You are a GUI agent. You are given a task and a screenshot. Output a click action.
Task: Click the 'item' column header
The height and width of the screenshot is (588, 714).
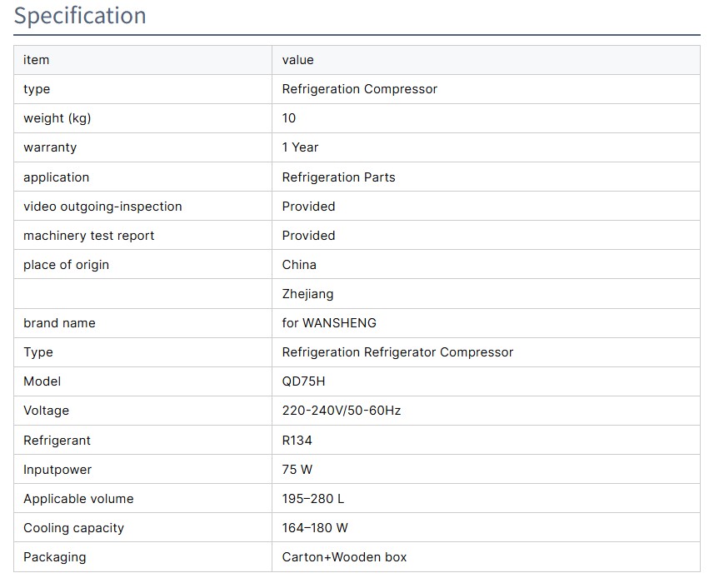(x=37, y=60)
